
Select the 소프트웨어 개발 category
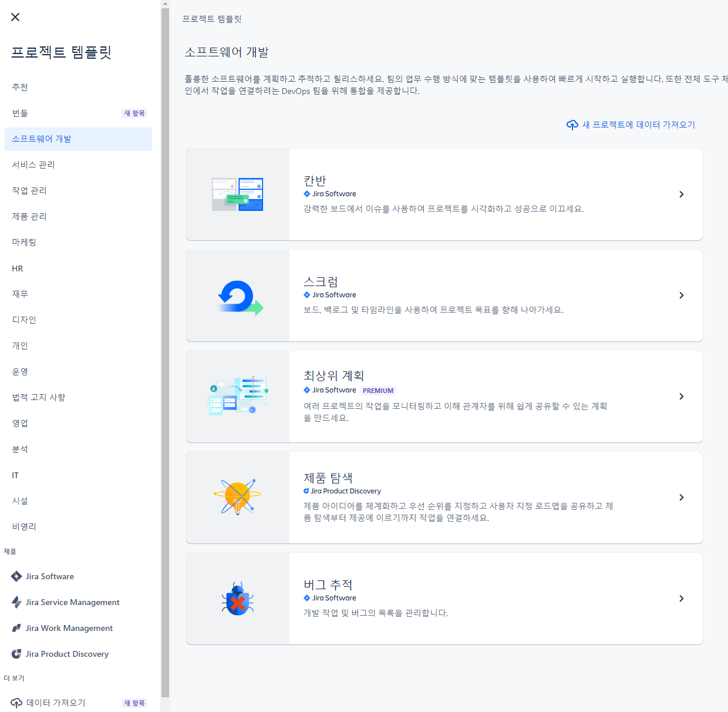78,139
